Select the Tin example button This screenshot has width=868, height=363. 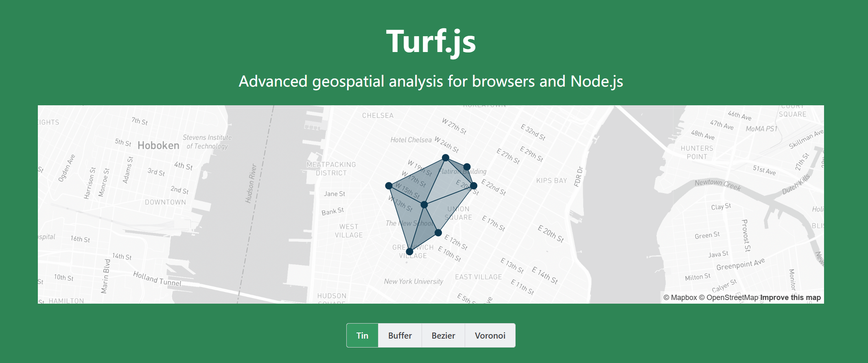tap(362, 335)
